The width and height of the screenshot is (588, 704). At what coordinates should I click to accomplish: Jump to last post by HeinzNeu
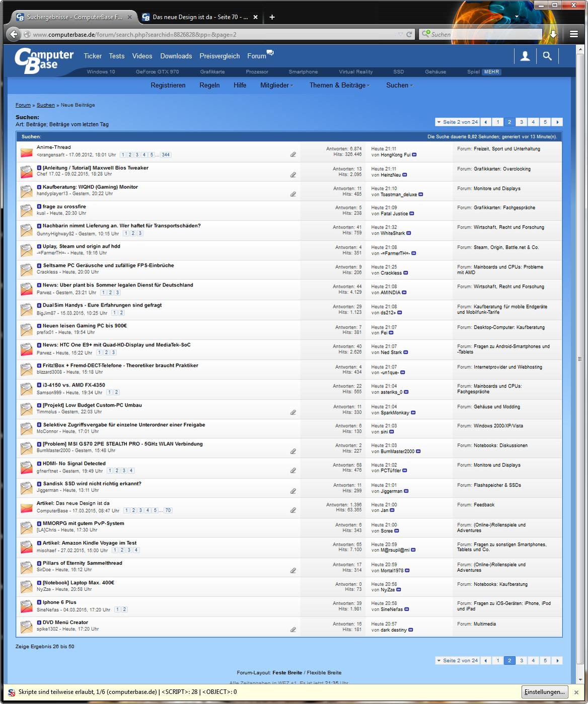[405, 175]
